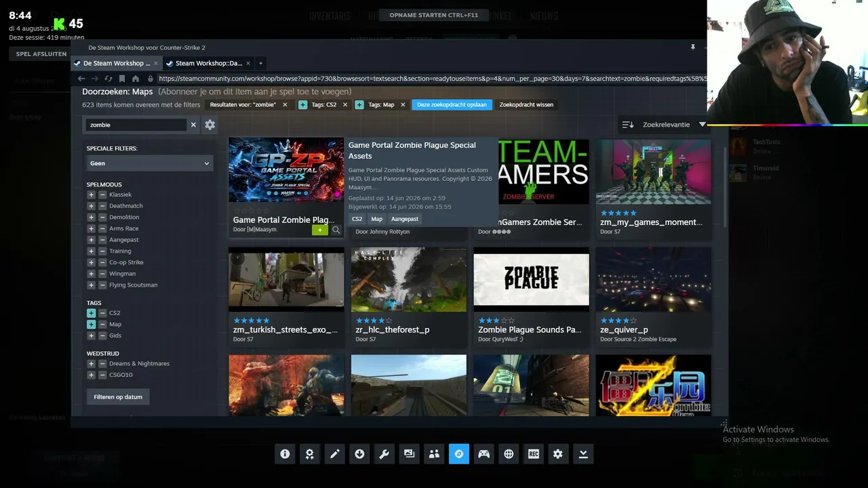868x488 pixels.
Task: Open the wrench icon in the overlay bar
Action: [384, 454]
